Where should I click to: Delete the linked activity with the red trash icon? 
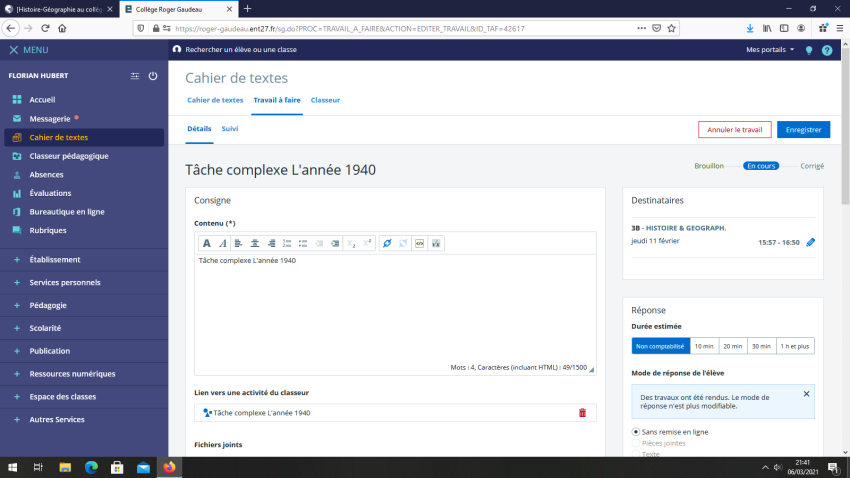[x=582, y=412]
